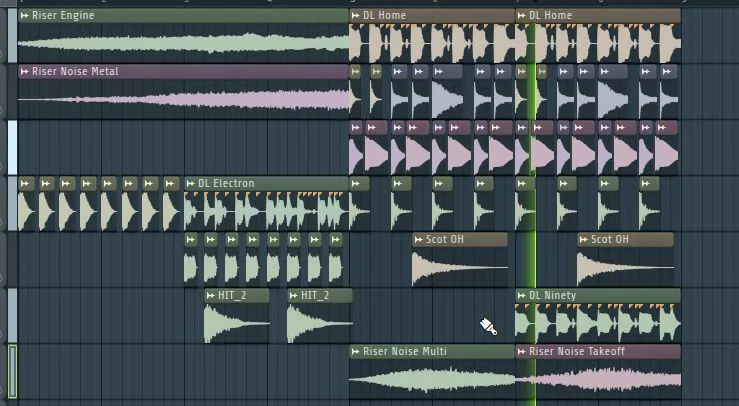This screenshot has height=406, width=739.
Task: Select the second "Scot OH" clip title
Action: click(x=610, y=240)
